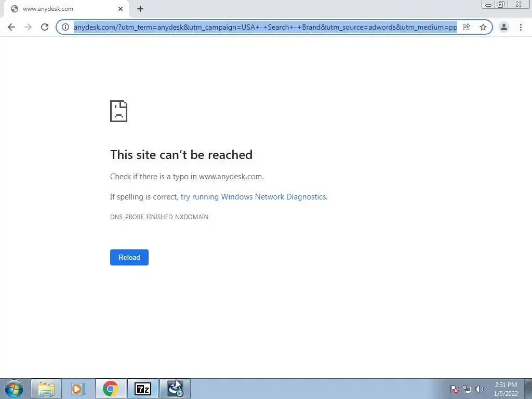Image resolution: width=532 pixels, height=399 pixels.
Task: Open try running Windows Network Diagnostics link
Action: (254, 197)
